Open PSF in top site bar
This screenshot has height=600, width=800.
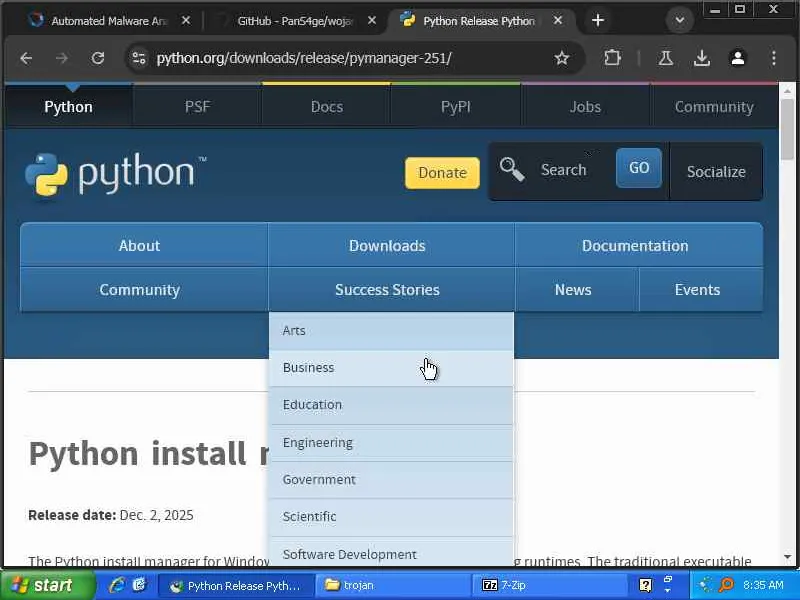pos(197,107)
